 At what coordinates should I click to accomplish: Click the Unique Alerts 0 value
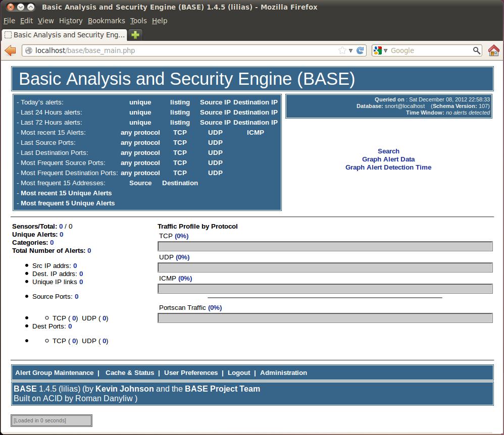tap(62, 235)
